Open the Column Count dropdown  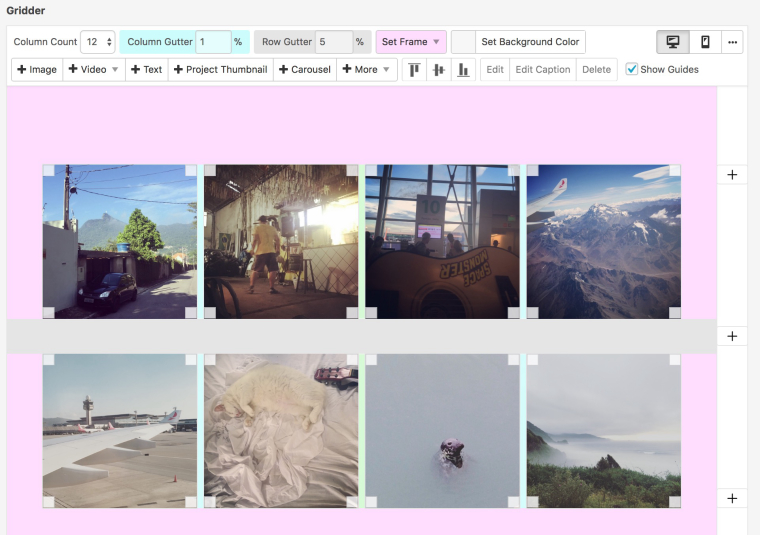coord(98,42)
